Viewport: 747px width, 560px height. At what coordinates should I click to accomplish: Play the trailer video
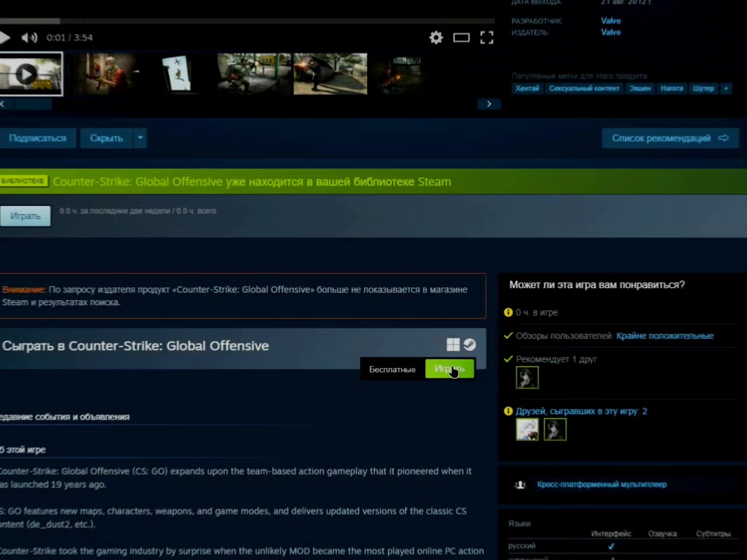5,38
